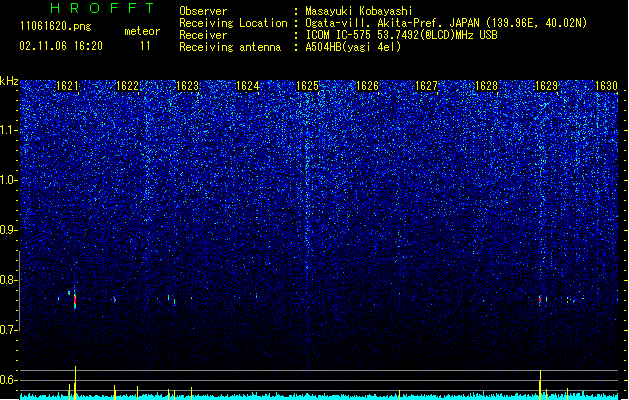Click the kHz axis unit label

9,81
